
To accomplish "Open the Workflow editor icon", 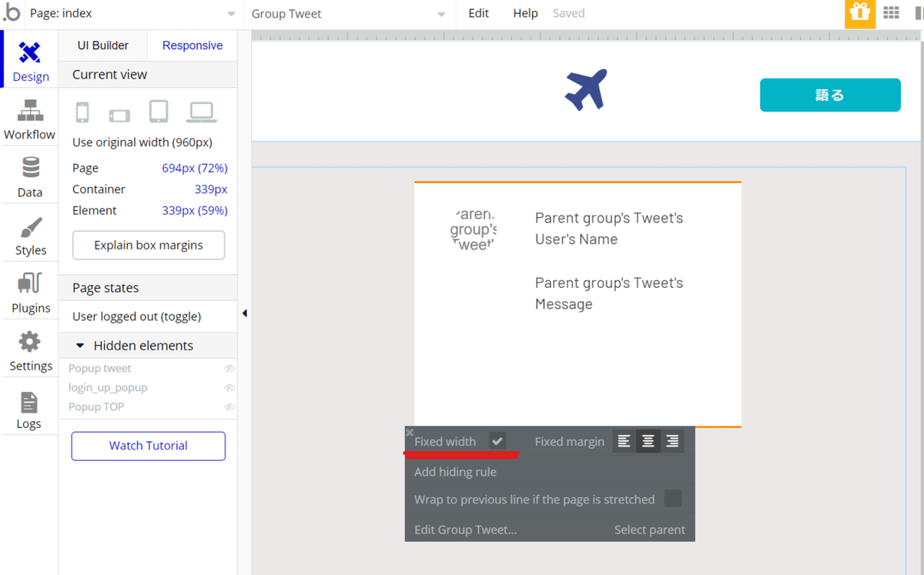I will point(30,119).
